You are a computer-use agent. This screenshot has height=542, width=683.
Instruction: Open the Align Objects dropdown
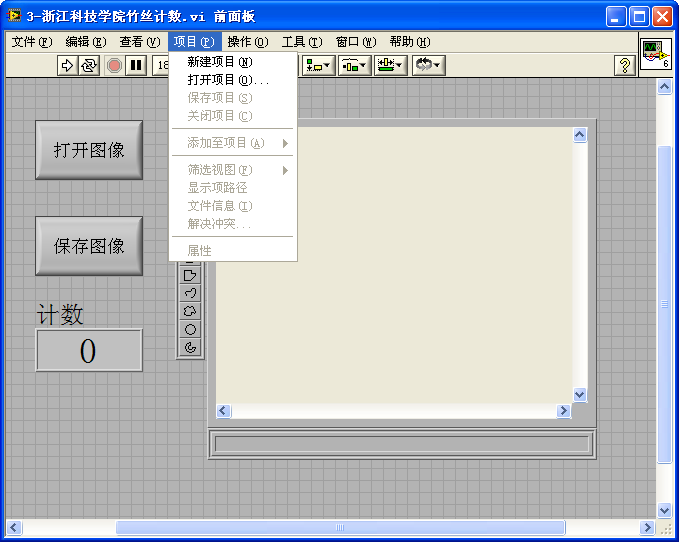[320, 65]
